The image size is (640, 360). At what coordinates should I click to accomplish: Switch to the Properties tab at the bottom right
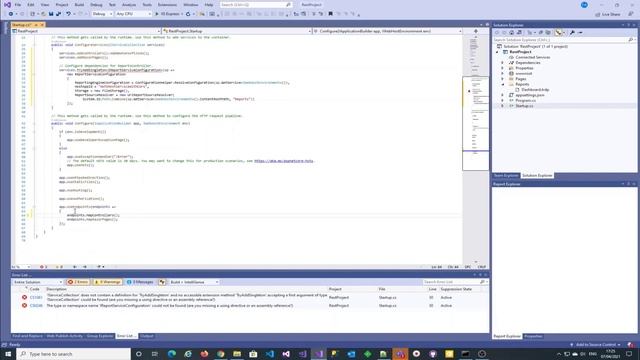[x=533, y=336]
